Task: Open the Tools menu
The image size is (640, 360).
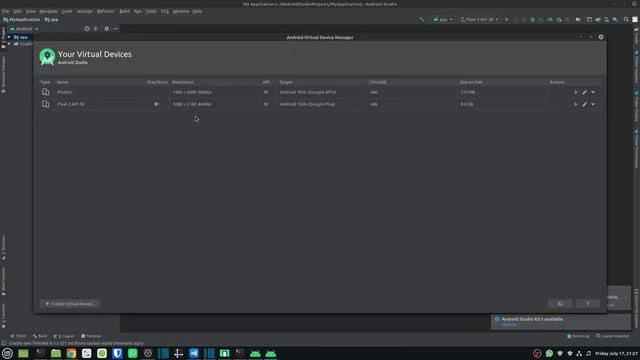Action: pyautogui.click(x=151, y=11)
